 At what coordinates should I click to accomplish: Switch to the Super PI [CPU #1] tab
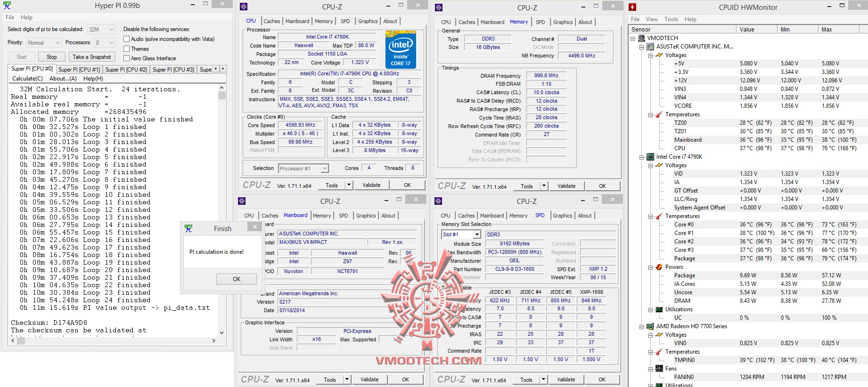coord(79,69)
